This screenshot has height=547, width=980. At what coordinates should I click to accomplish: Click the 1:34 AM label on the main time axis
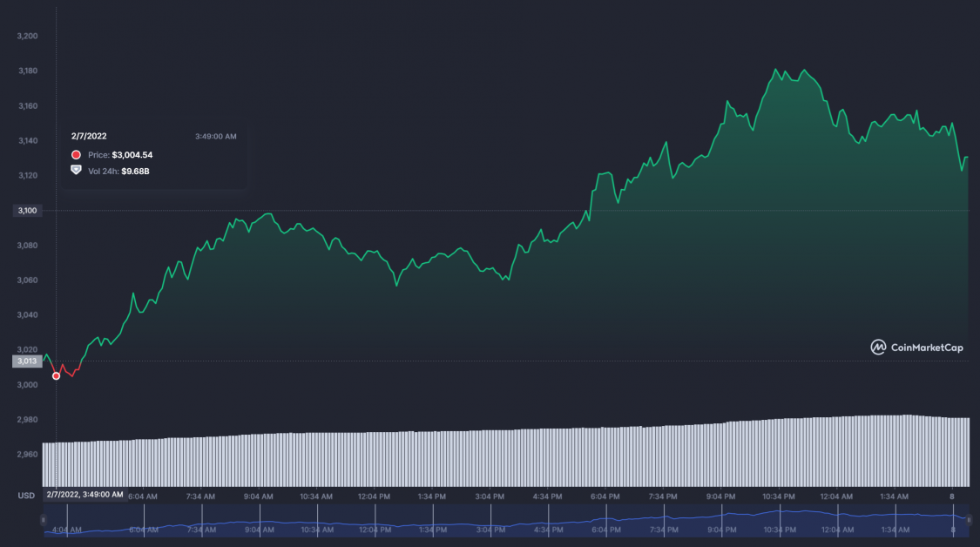pos(894,496)
